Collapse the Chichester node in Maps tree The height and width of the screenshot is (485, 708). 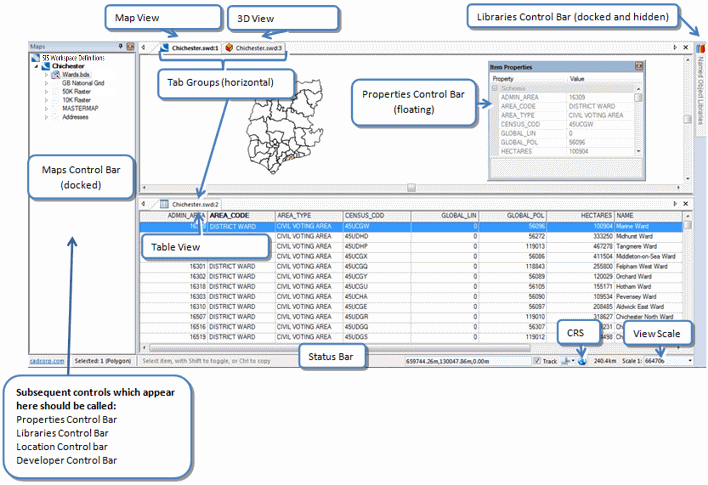tap(36, 66)
